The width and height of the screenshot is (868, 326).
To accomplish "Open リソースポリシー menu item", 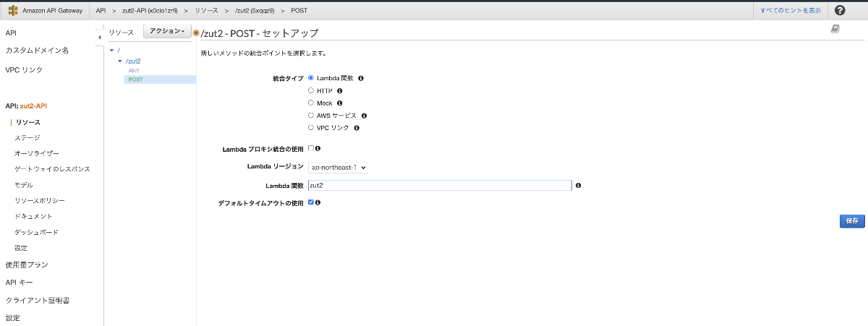I will point(40,200).
